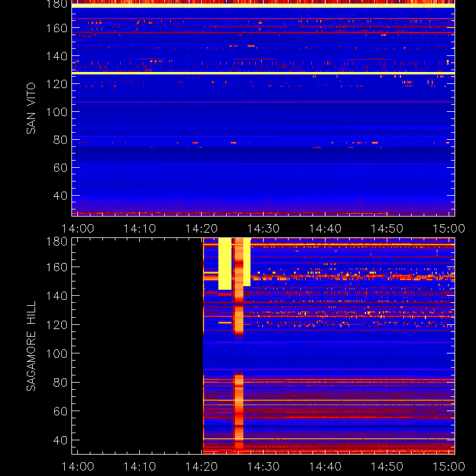Click the SAN VITO axis title
476x476 pixels.
pyautogui.click(x=31, y=108)
